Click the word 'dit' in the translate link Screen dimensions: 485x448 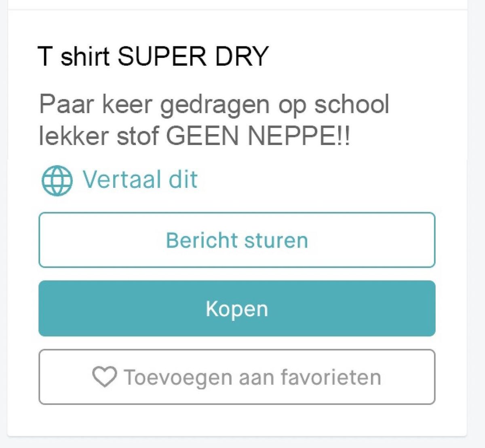(x=183, y=179)
